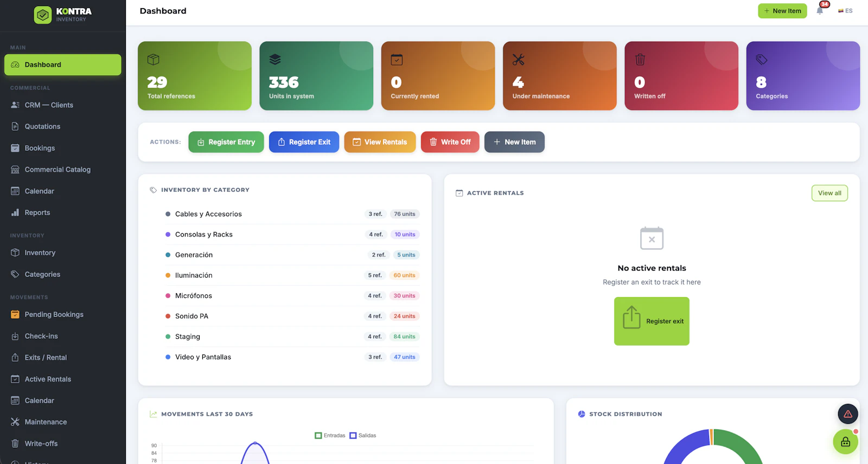Image resolution: width=868 pixels, height=464 pixels.
Task: Click the green New Item header button
Action: point(782,11)
